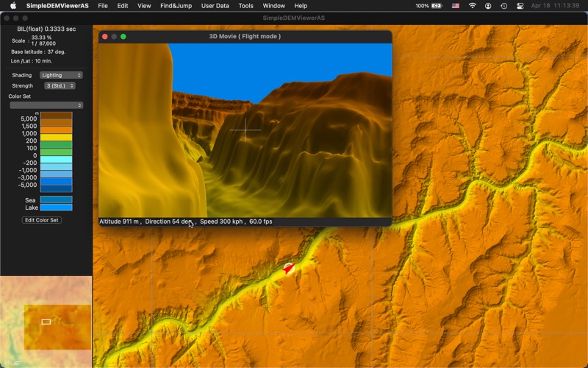Viewport: 588px width, 368px height.
Task: Open the Find&Jump menu
Action: (x=176, y=6)
